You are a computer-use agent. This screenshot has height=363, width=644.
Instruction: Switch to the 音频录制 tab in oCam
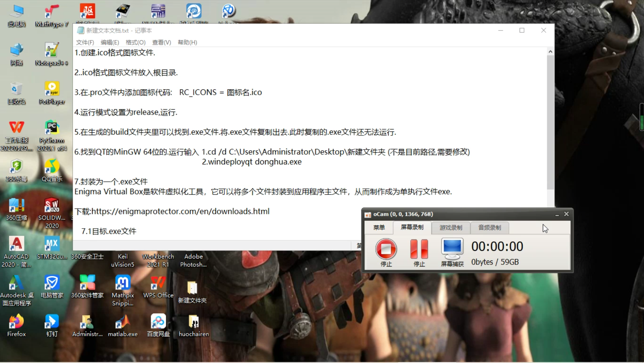pyautogui.click(x=489, y=228)
